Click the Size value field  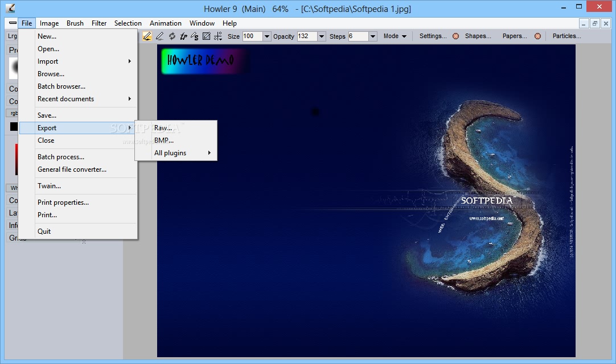point(252,36)
